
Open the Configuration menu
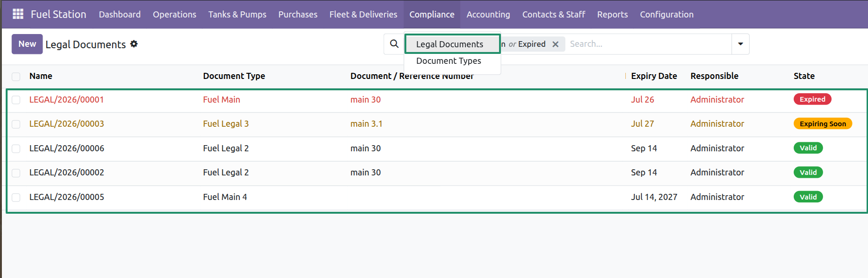(667, 14)
